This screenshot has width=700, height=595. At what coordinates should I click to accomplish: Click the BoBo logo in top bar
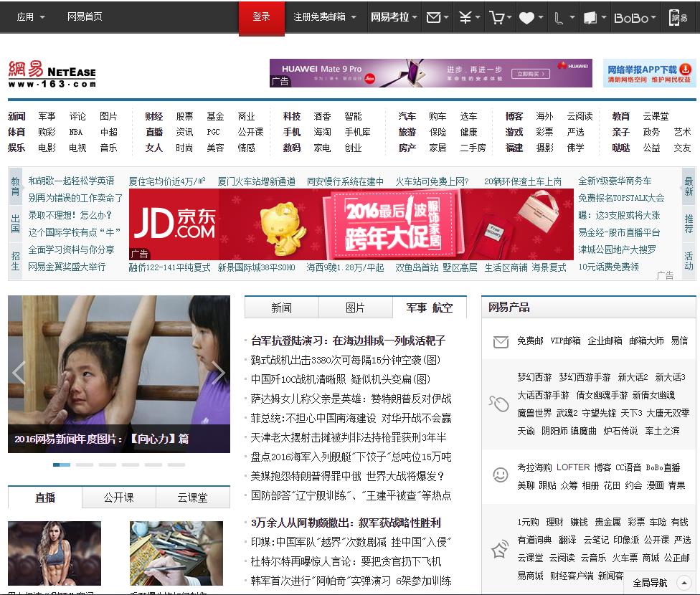click(x=631, y=18)
